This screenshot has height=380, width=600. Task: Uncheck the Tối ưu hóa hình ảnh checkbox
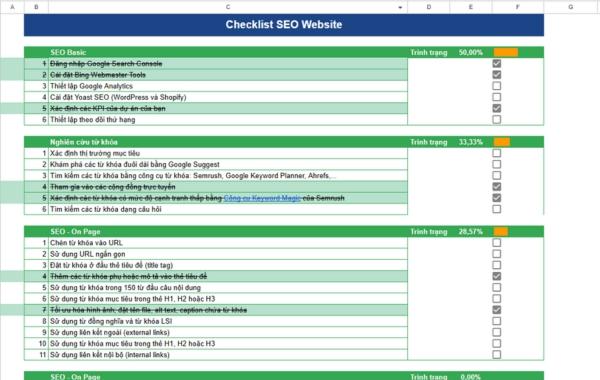[497, 310]
